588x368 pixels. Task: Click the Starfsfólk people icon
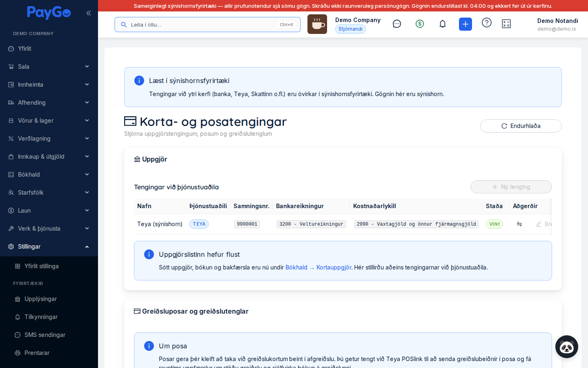point(11,193)
